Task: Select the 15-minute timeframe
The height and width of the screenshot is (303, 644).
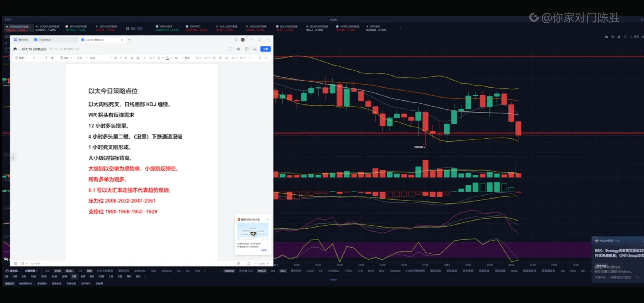Action: click(34, 276)
